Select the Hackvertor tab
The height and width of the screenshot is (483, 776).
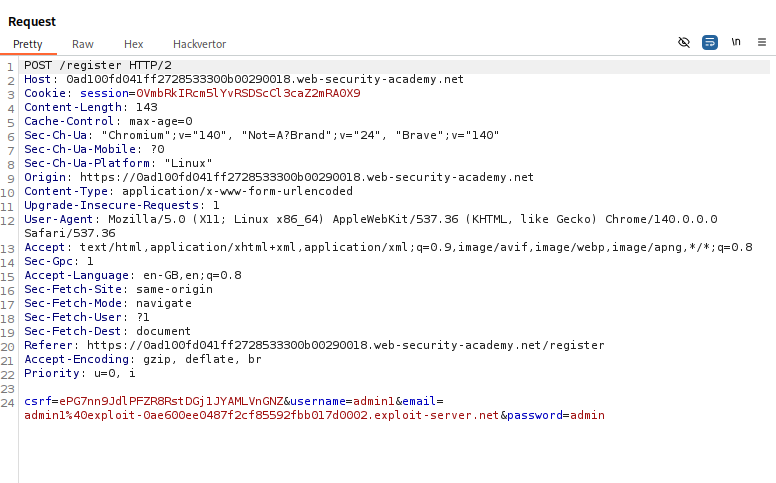(199, 44)
